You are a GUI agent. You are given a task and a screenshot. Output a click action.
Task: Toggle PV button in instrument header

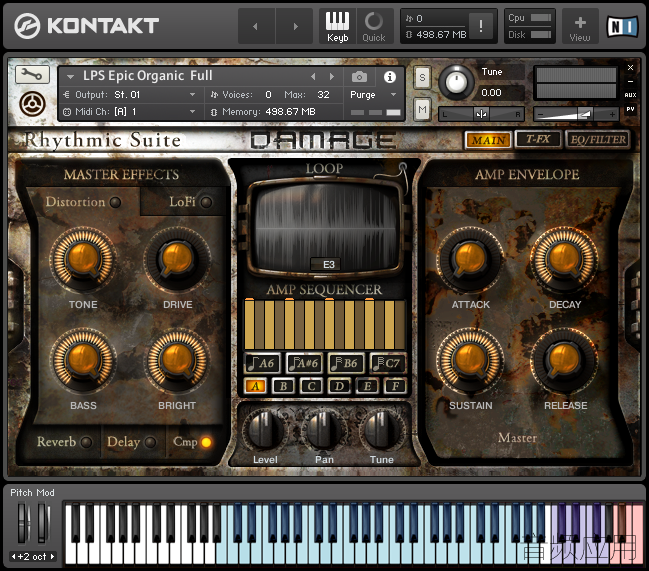tap(630, 109)
